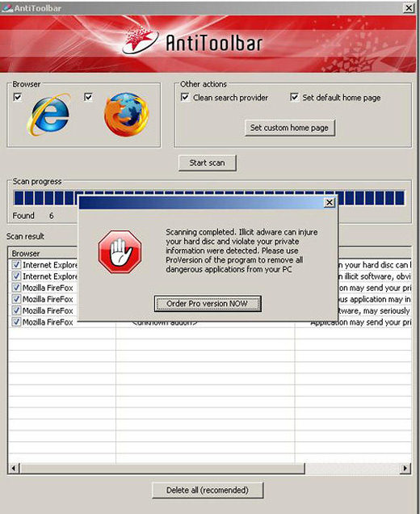420x514 pixels.
Task: Click the Mozilla Firefox browser icon
Action: click(x=127, y=115)
